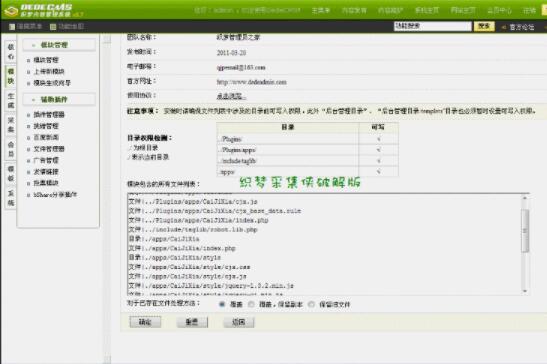The width and height of the screenshot is (547, 364).
Task: Open 会员中心 in the top navigation
Action: 499,10
